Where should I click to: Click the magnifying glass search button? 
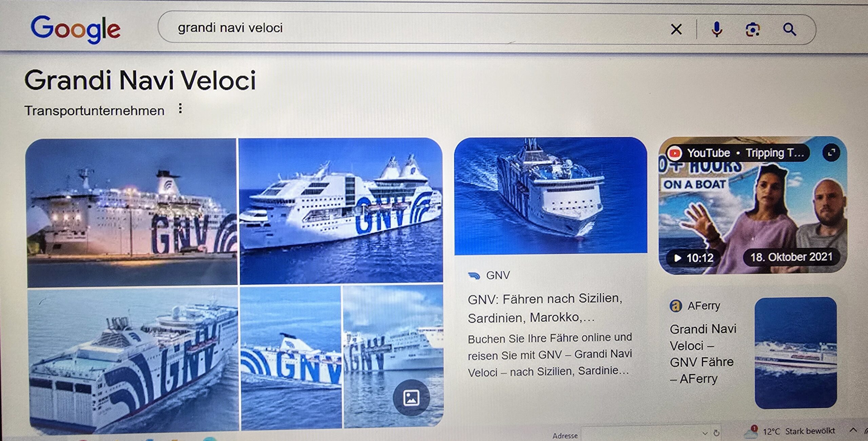click(x=790, y=29)
